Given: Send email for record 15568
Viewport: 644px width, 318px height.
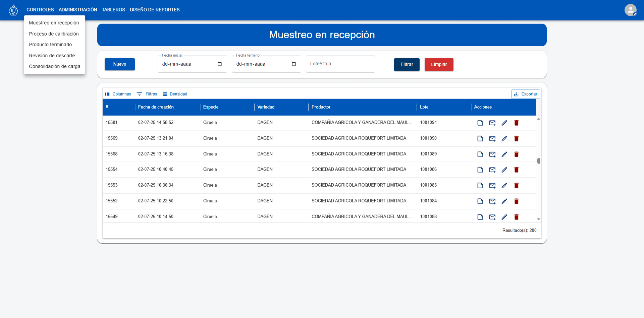Looking at the screenshot, I should pos(492,154).
